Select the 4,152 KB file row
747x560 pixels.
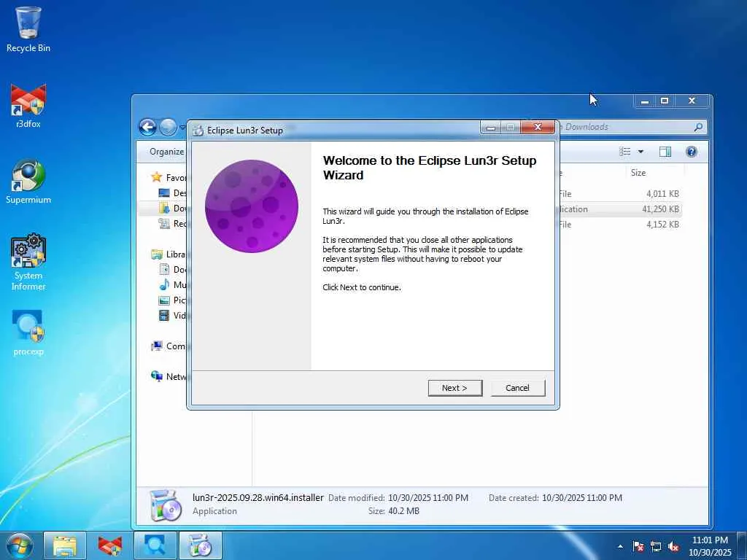618,225
